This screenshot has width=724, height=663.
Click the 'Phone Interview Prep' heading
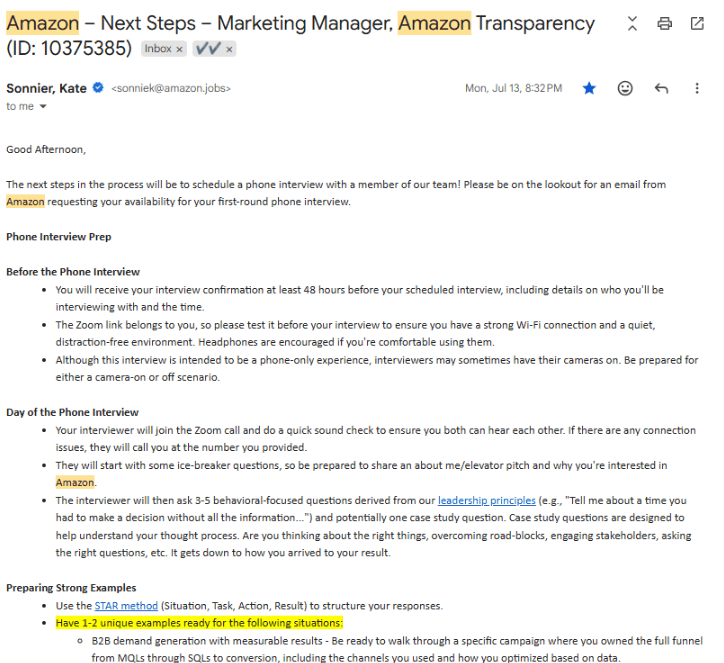59,237
